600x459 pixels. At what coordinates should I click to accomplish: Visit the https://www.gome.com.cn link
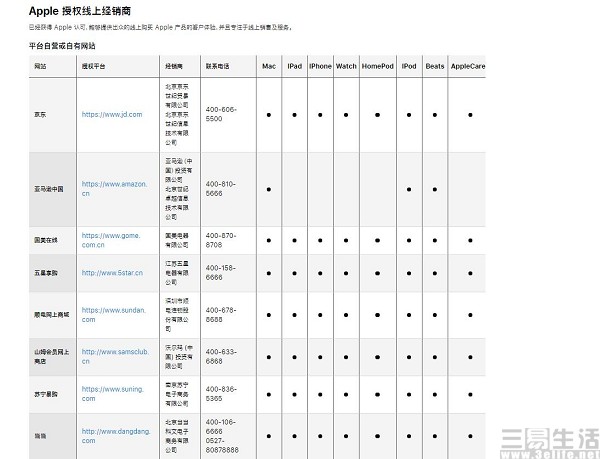pyautogui.click(x=111, y=240)
